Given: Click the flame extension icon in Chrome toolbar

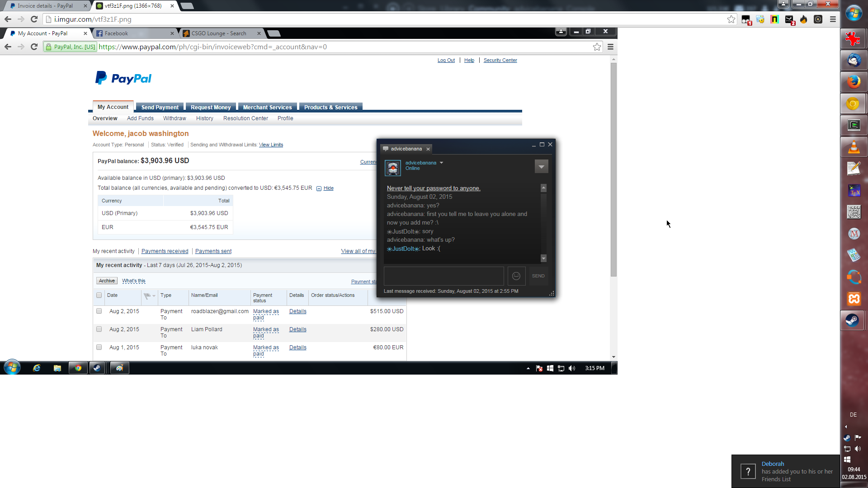Looking at the screenshot, I should coord(804,19).
